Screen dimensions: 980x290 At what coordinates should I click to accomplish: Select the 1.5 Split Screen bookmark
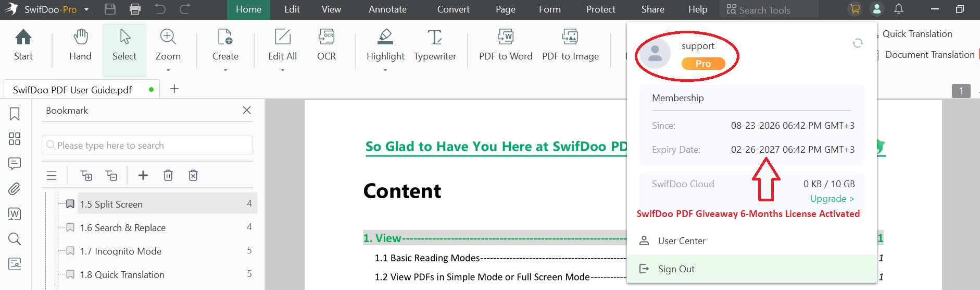tap(167, 203)
